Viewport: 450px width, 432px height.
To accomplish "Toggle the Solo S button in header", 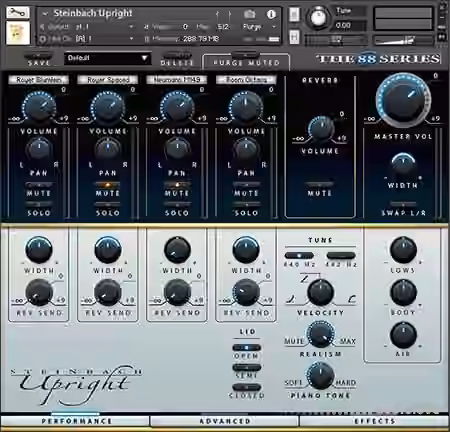I will coord(294,14).
